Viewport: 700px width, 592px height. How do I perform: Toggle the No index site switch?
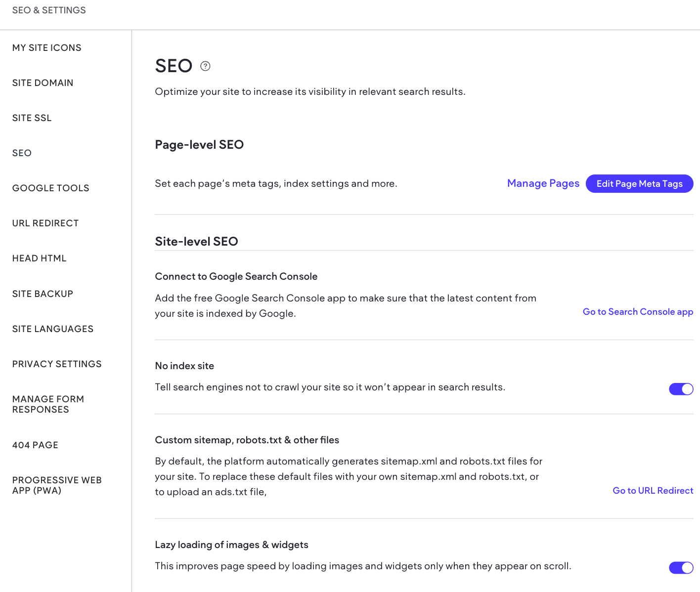pyautogui.click(x=681, y=389)
